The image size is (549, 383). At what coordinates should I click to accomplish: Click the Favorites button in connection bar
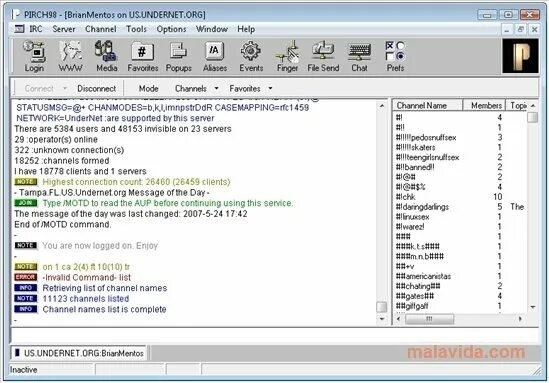pos(245,89)
